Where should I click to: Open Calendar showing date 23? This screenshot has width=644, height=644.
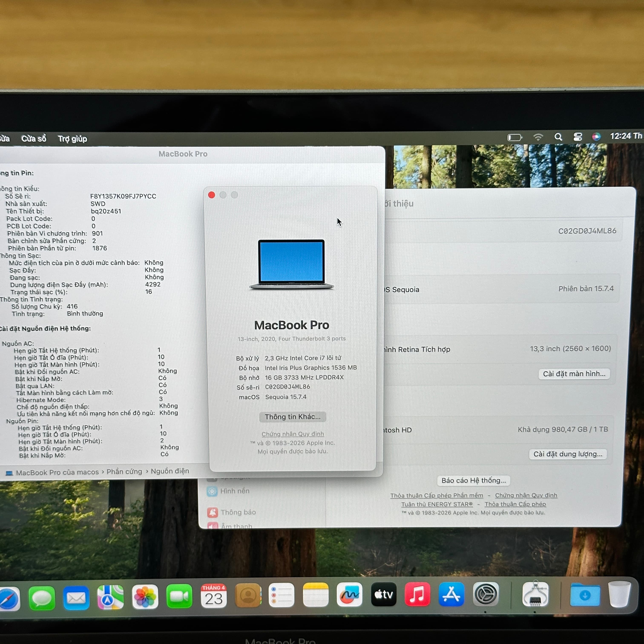pos(214,596)
